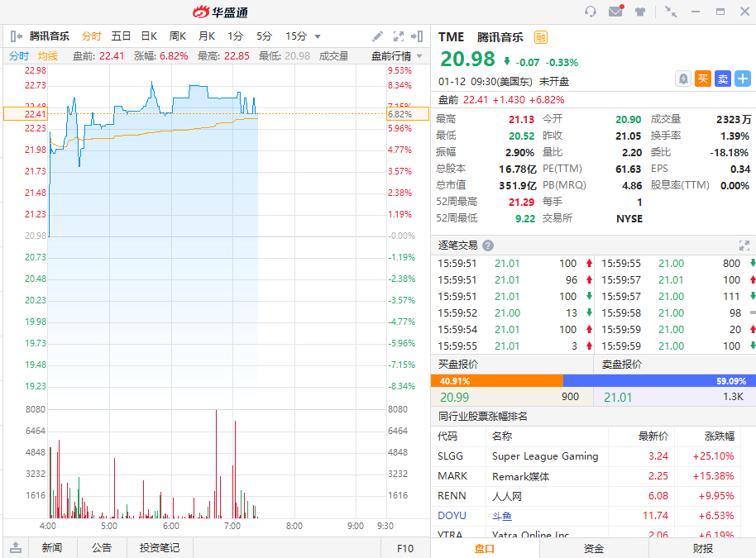Open the 投资笔记 tab
Viewport: 756px width, 558px height.
pyautogui.click(x=160, y=548)
